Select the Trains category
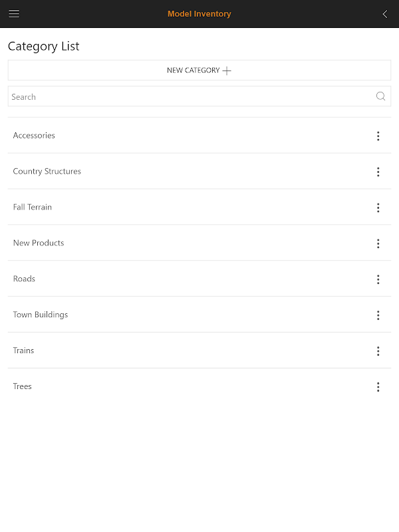Image resolution: width=399 pixels, height=532 pixels. pos(23,350)
